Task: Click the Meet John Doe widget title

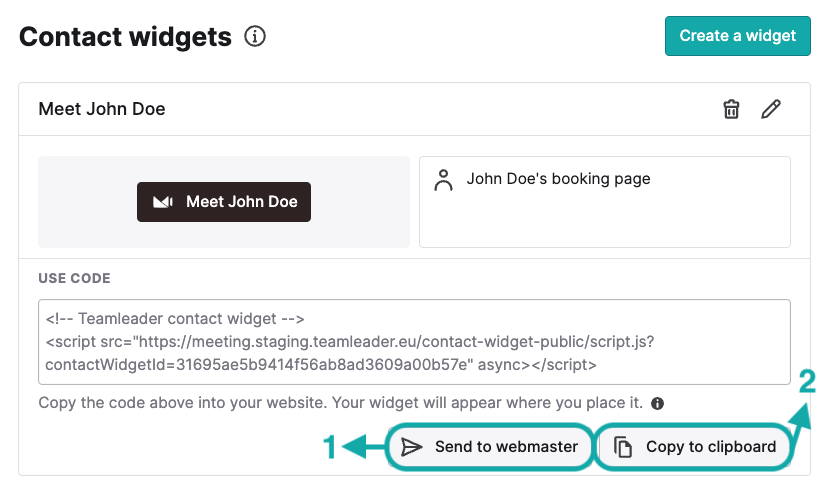Action: [x=102, y=109]
